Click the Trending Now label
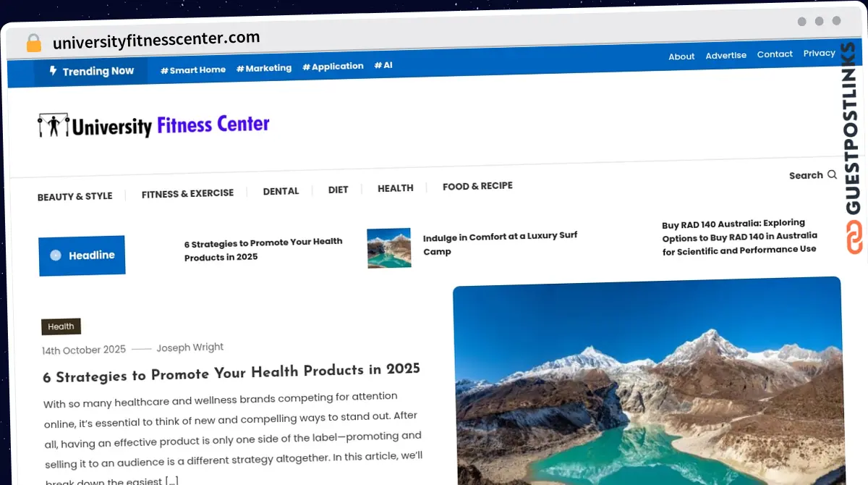The height and width of the screenshot is (485, 868). 98,71
